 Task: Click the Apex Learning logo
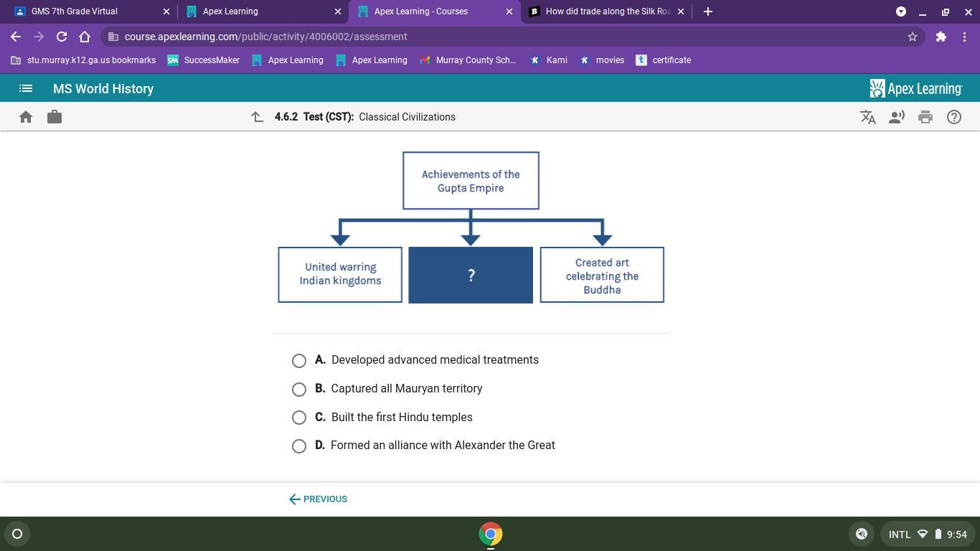pyautogui.click(x=916, y=88)
